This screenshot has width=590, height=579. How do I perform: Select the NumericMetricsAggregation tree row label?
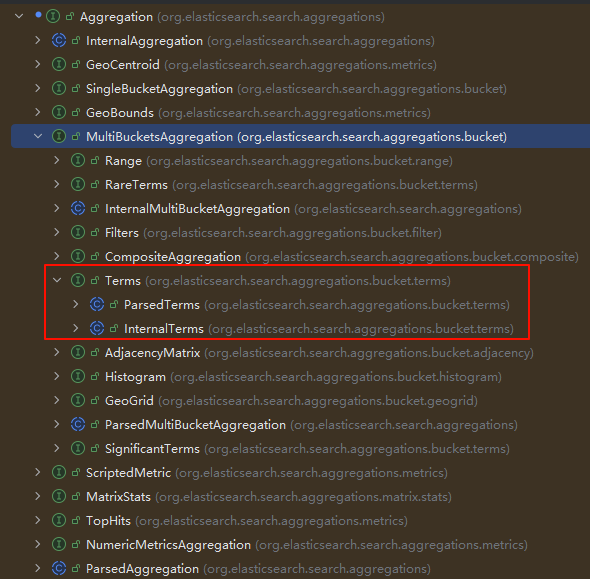pyautogui.click(x=168, y=545)
